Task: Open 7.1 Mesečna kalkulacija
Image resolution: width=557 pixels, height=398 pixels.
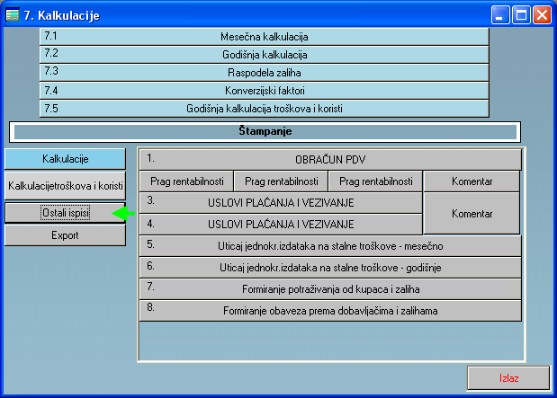Action: (x=264, y=37)
